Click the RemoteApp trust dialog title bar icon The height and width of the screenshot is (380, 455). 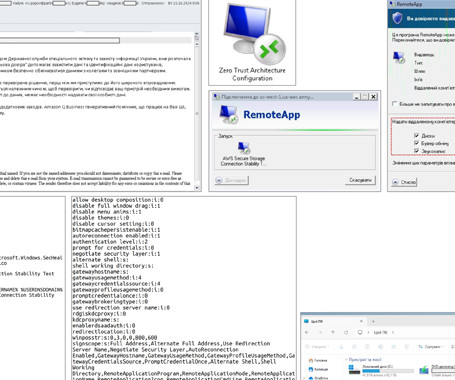pyautogui.click(x=392, y=4)
